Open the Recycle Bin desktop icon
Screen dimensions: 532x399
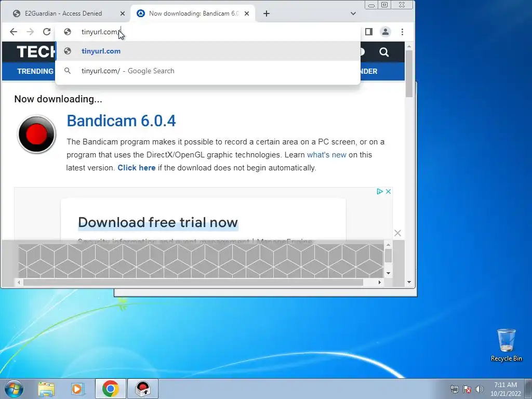point(506,345)
